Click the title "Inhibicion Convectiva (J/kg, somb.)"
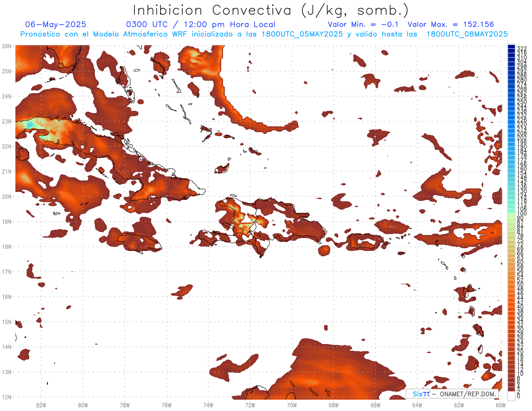The width and height of the screenshot is (532, 411). [271, 10]
